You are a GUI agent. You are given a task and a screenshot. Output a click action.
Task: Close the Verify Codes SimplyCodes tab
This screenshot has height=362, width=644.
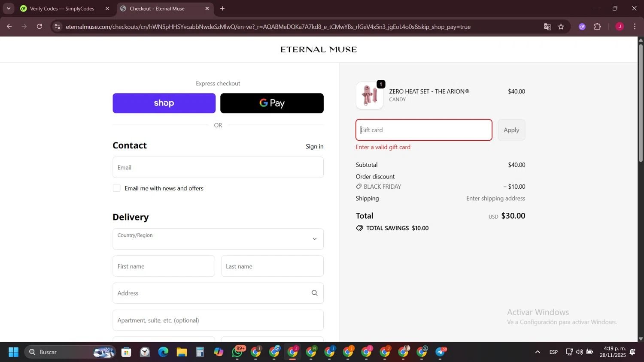(107, 9)
